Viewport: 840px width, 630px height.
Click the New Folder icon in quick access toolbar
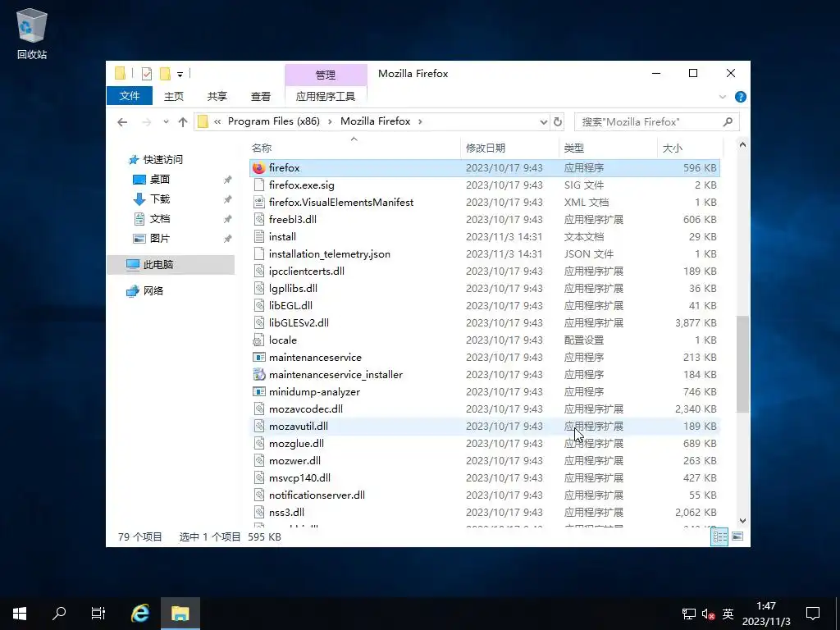click(x=165, y=74)
